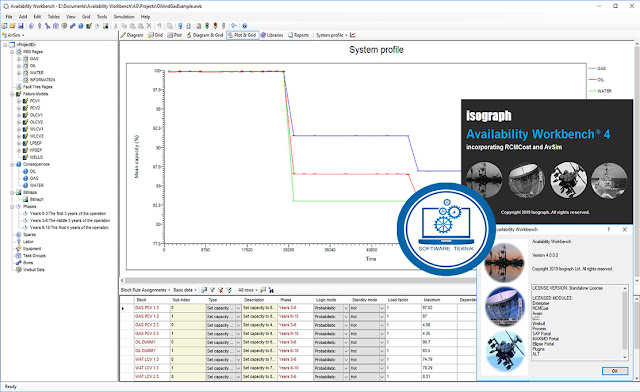Open Type dropdown in first GAS PCV 1.3 row

tap(238, 308)
